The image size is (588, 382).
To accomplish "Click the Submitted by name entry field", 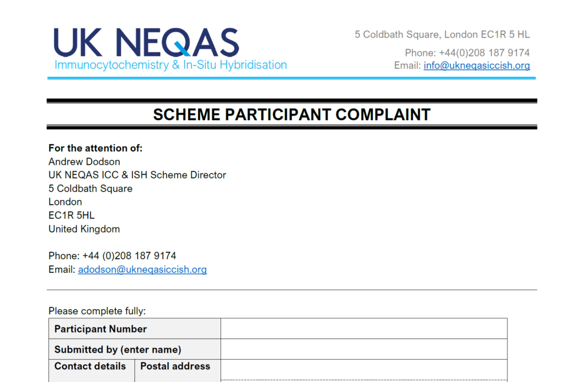I will point(363,349).
